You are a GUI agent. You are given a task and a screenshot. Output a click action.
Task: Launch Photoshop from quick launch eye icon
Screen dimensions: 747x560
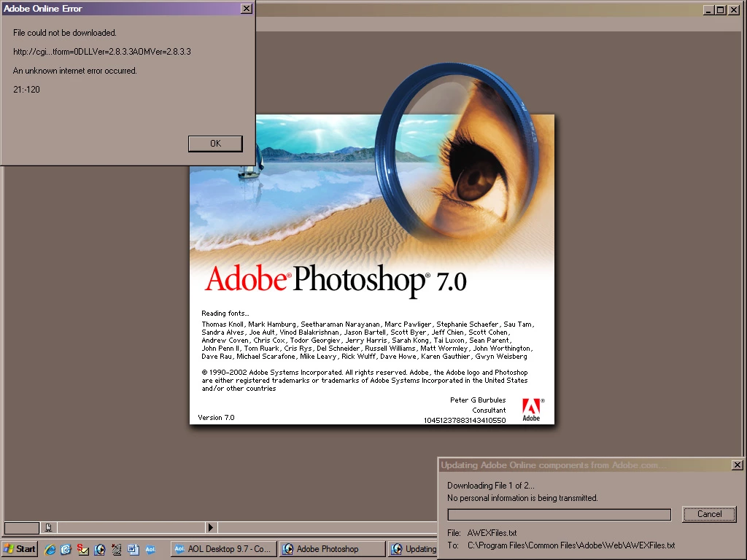pyautogui.click(x=99, y=550)
